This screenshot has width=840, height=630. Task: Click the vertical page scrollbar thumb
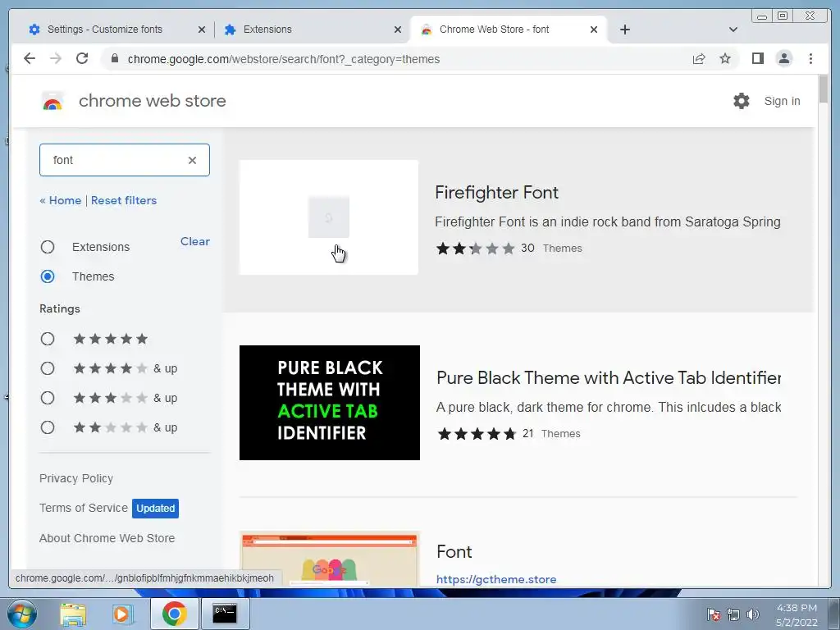click(x=824, y=89)
